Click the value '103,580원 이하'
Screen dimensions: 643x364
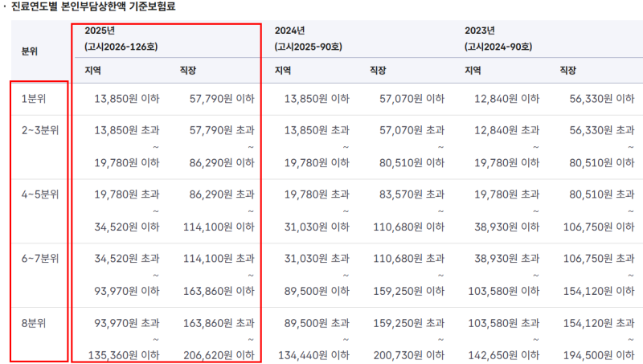[x=504, y=292]
